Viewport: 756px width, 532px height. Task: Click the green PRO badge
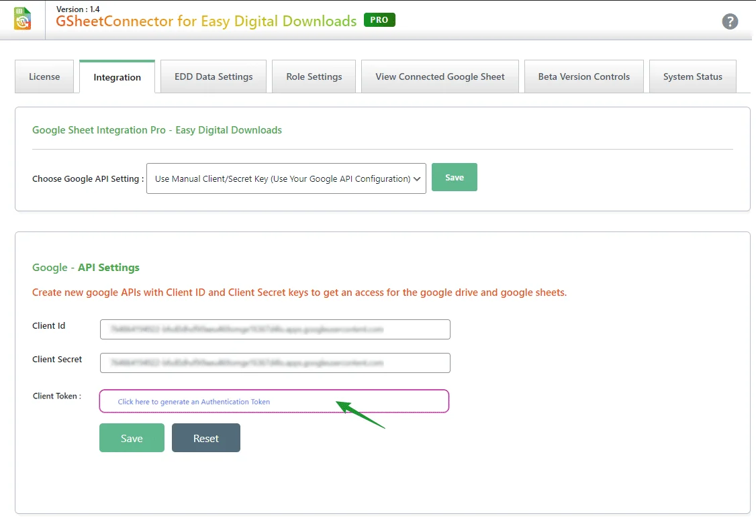379,20
